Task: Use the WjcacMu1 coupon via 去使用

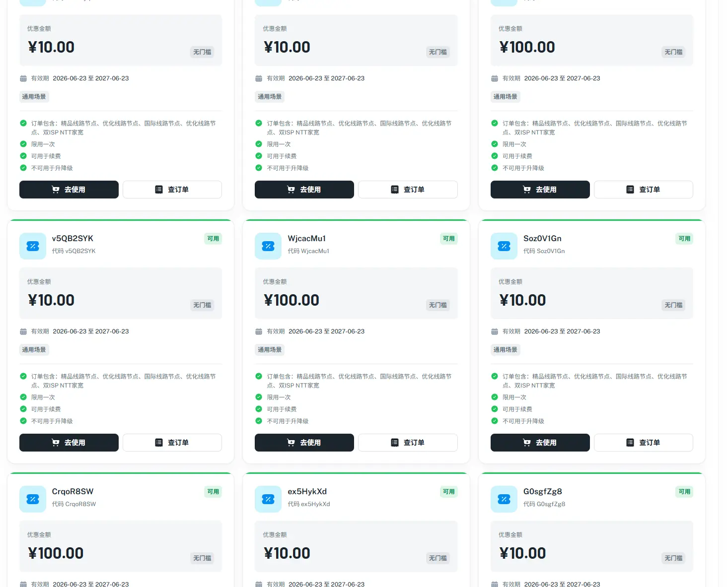Action: click(x=304, y=443)
